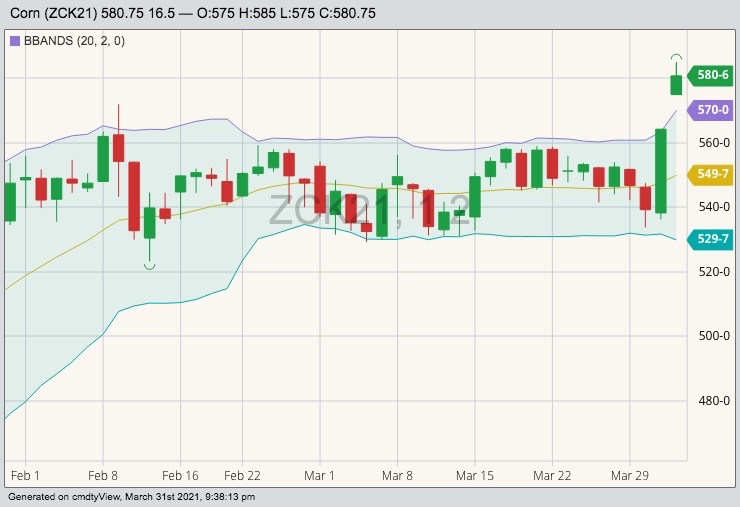Select the BBANDS (20, 2, 0) indicator label
The width and height of the screenshot is (740, 507).
(x=68, y=41)
